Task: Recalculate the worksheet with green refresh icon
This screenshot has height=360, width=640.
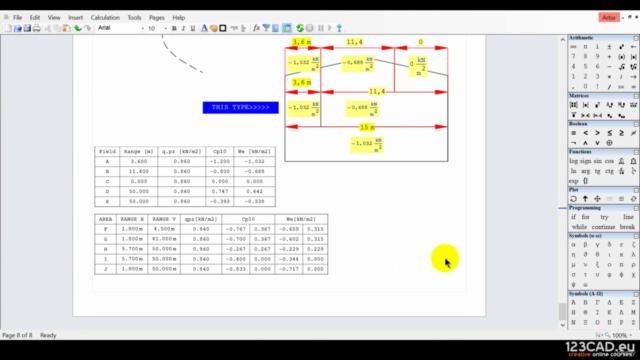Action: pyautogui.click(x=300, y=28)
